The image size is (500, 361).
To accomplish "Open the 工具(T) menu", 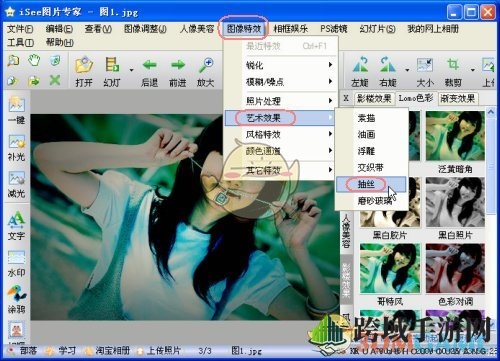I will 20,42.
